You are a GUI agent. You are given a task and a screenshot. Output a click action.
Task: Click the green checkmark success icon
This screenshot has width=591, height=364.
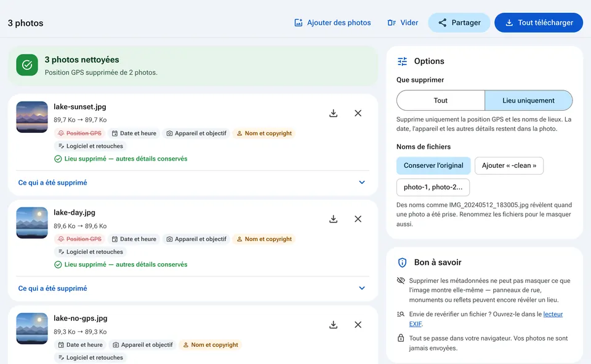click(x=27, y=65)
